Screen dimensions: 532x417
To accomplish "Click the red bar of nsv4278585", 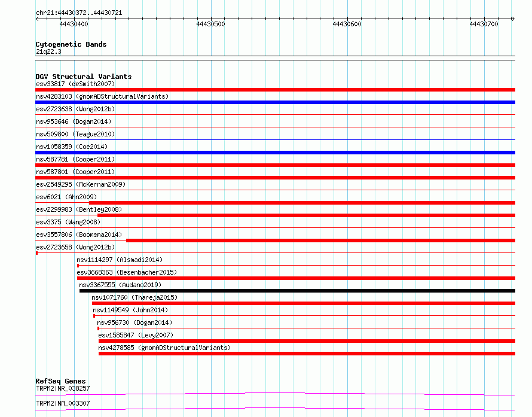I will coord(307,354).
